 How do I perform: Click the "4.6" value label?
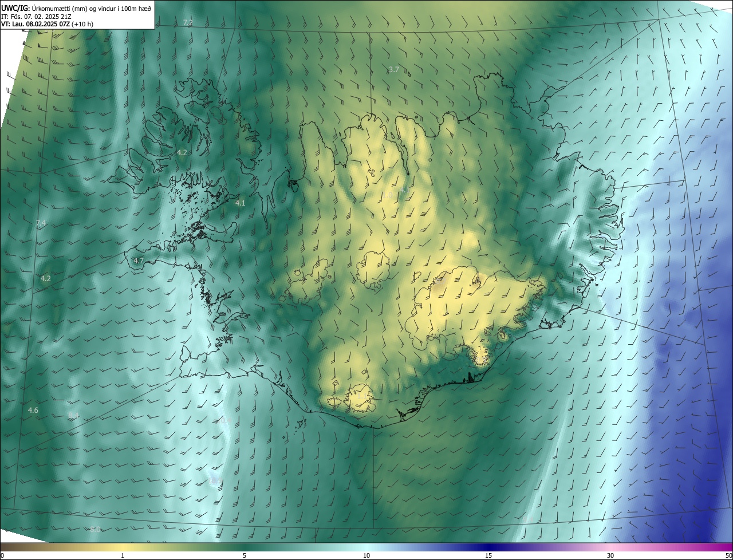33,411
